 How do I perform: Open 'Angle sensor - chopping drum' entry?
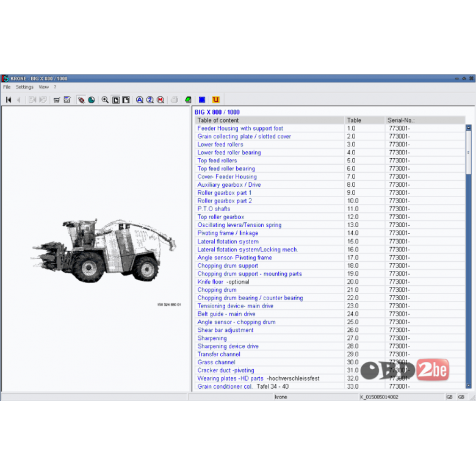pos(237,322)
